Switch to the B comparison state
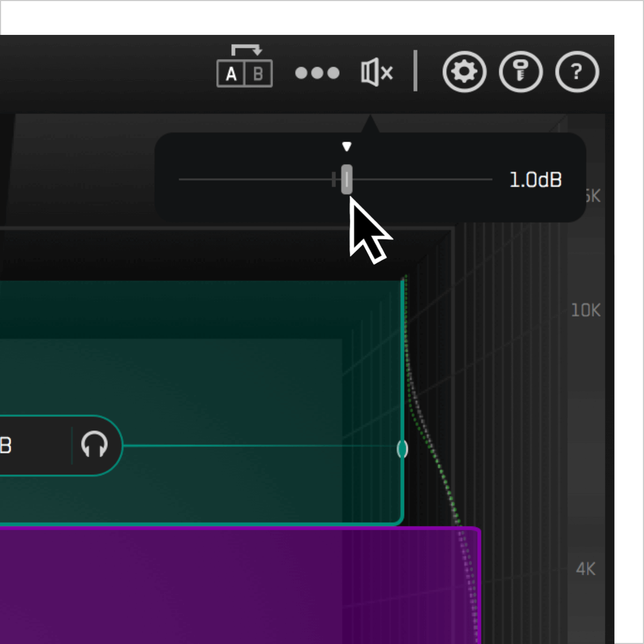 [x=258, y=74]
